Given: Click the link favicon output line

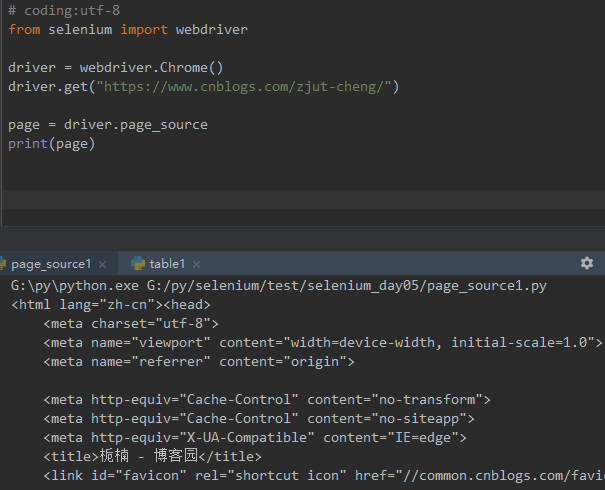Looking at the screenshot, I should 324,475.
